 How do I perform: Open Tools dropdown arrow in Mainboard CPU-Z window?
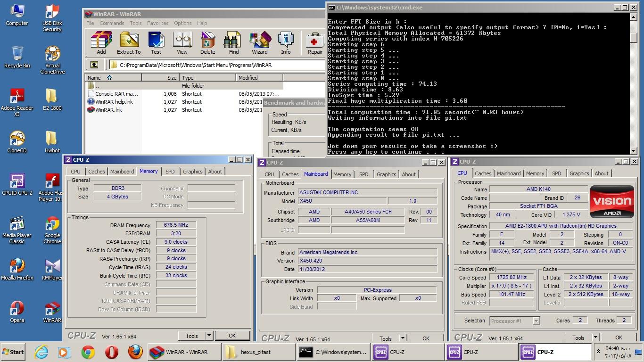point(403,338)
